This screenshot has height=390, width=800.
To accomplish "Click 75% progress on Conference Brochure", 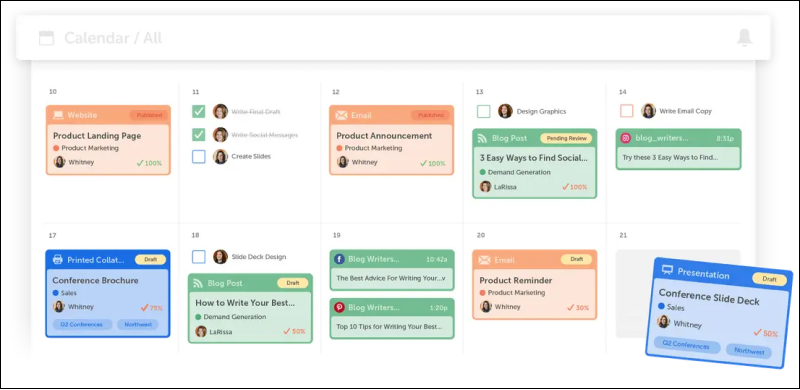I will click(152, 308).
